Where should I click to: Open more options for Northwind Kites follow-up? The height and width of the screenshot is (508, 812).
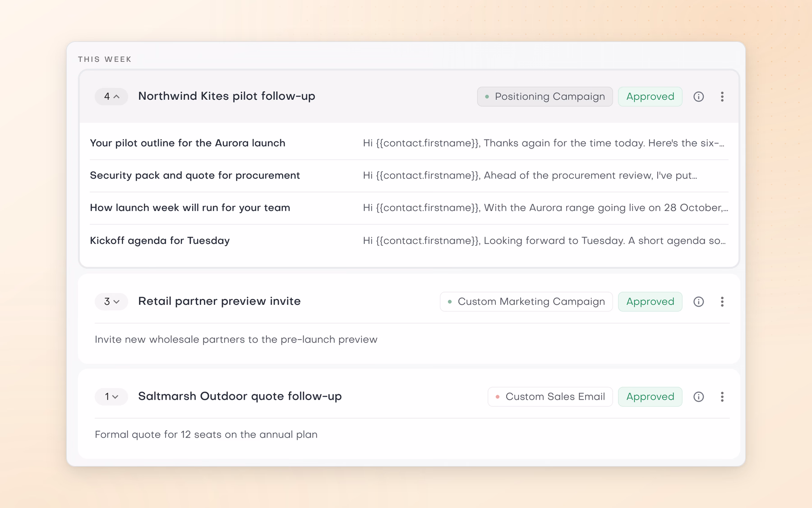click(722, 97)
